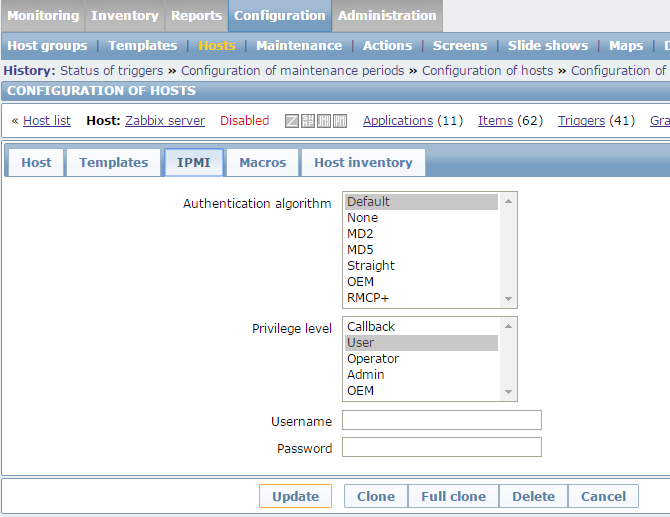The height and width of the screenshot is (517, 670).
Task: Click the Clone button
Action: (376, 496)
